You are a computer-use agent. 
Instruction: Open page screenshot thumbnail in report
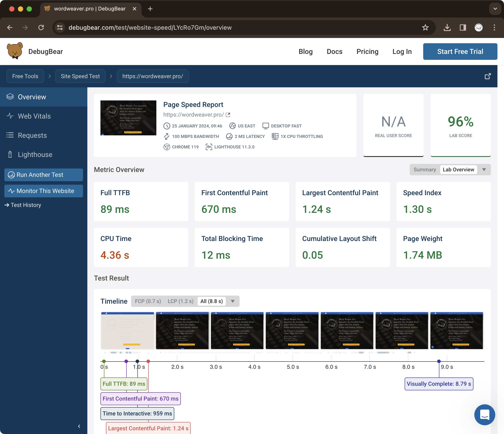[128, 118]
